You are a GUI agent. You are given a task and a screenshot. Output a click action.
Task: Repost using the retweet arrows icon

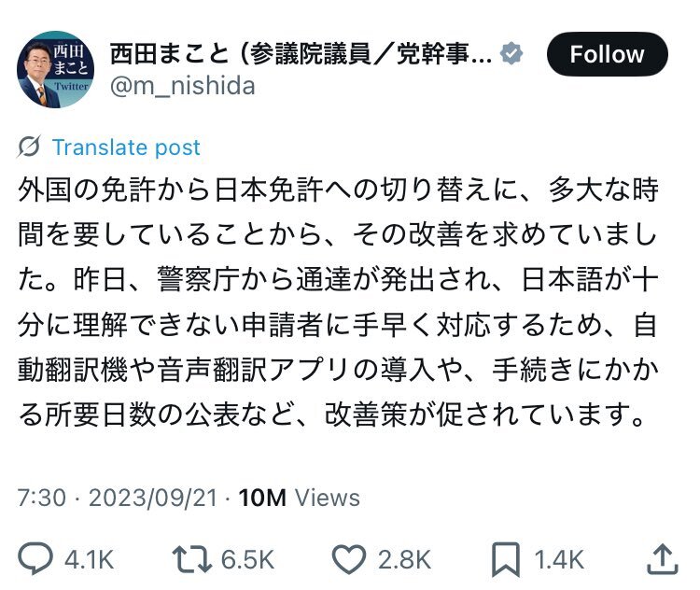(x=190, y=559)
